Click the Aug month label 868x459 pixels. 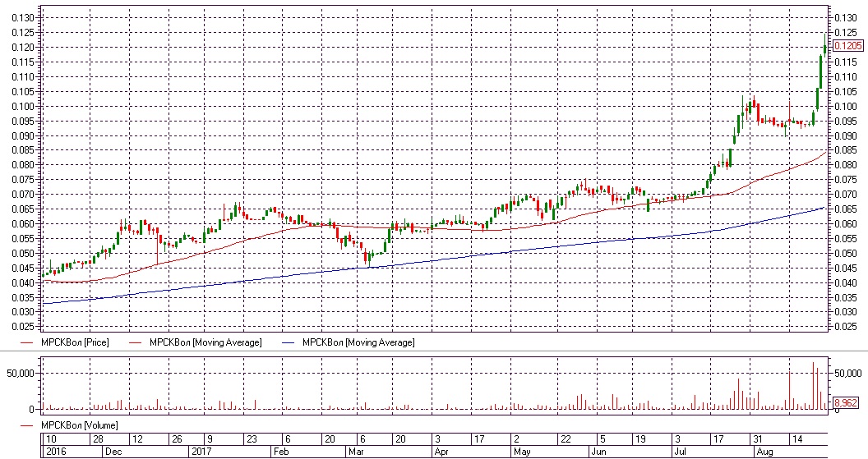(x=764, y=452)
